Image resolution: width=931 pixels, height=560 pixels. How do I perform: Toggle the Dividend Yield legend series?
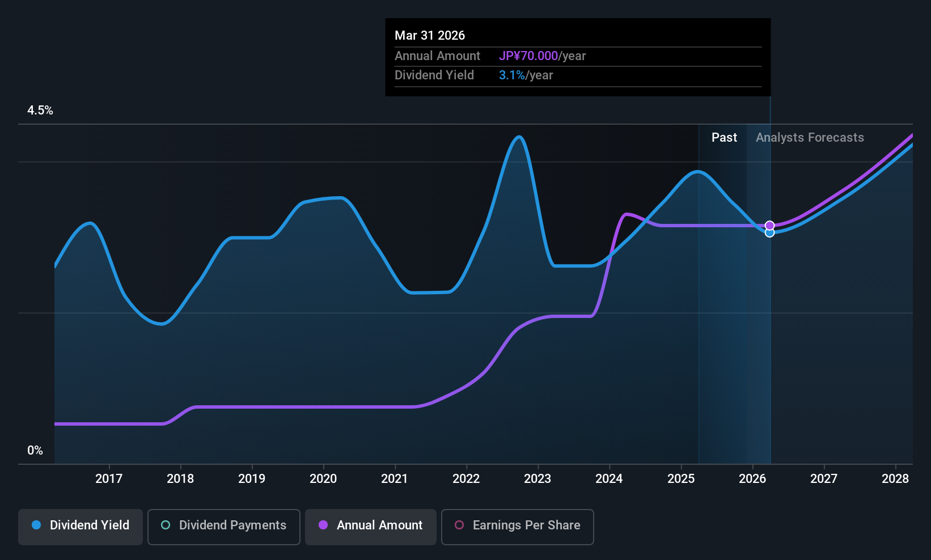click(81, 526)
